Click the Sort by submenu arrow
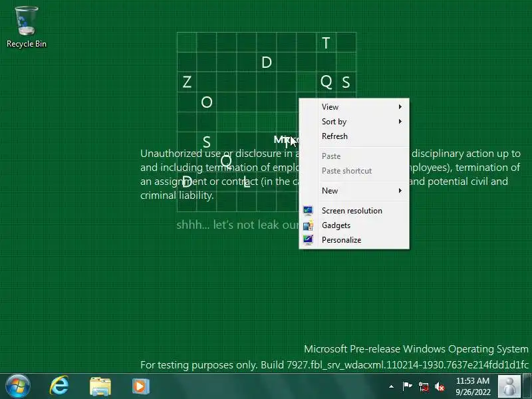Viewport: 532px width, 399px height. coord(400,122)
